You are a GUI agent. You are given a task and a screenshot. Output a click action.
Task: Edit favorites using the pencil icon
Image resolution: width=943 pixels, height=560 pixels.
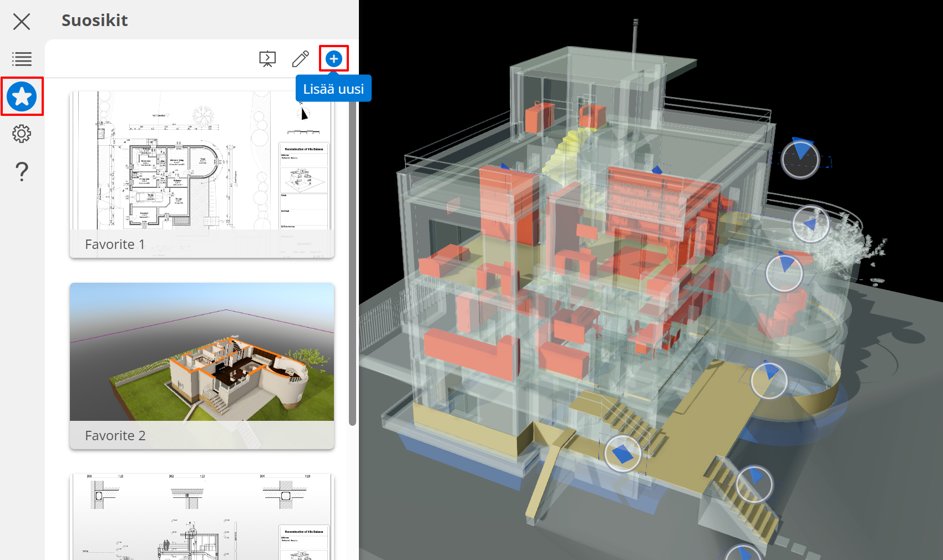301,59
